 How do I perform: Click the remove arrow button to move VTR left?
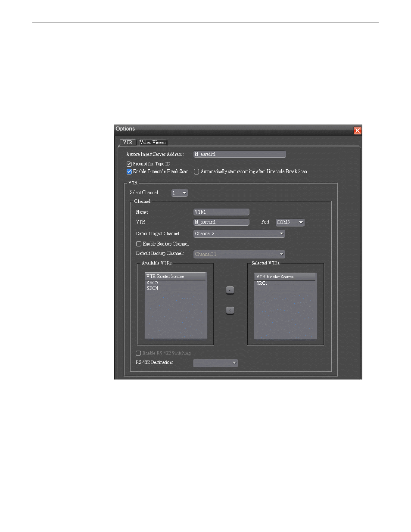[230, 310]
